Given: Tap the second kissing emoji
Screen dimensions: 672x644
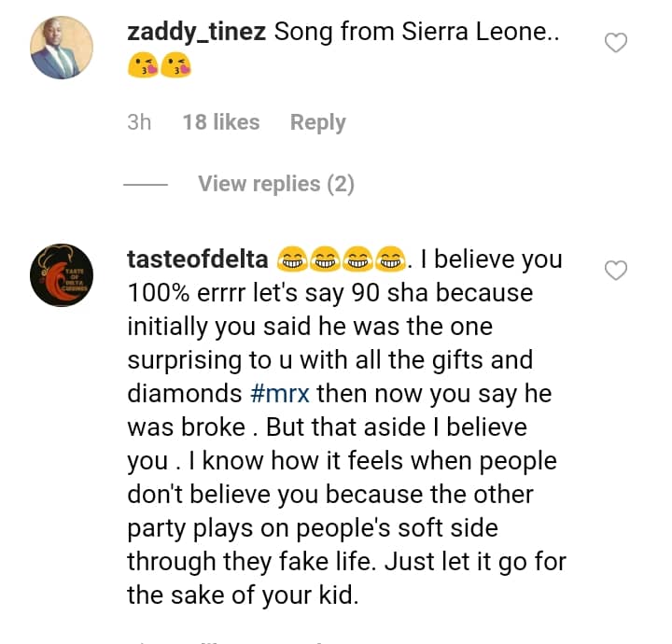Looking at the screenshot, I should pyautogui.click(x=175, y=67).
